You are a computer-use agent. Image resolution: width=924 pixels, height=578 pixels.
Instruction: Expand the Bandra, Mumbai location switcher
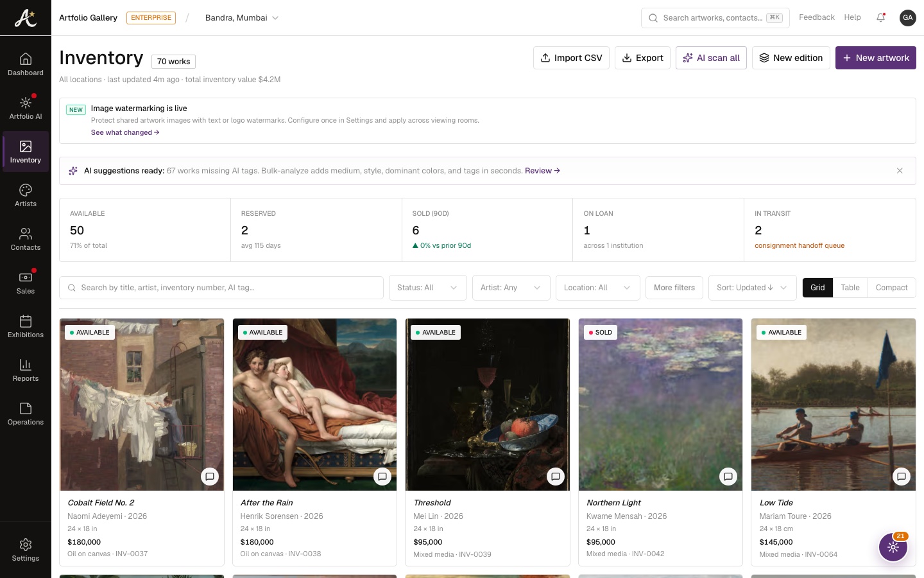click(242, 18)
